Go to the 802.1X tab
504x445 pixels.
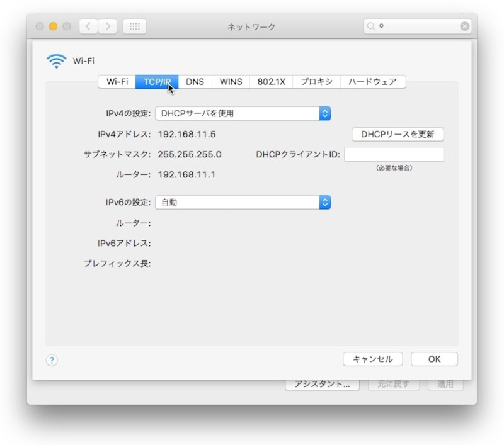coord(272,82)
